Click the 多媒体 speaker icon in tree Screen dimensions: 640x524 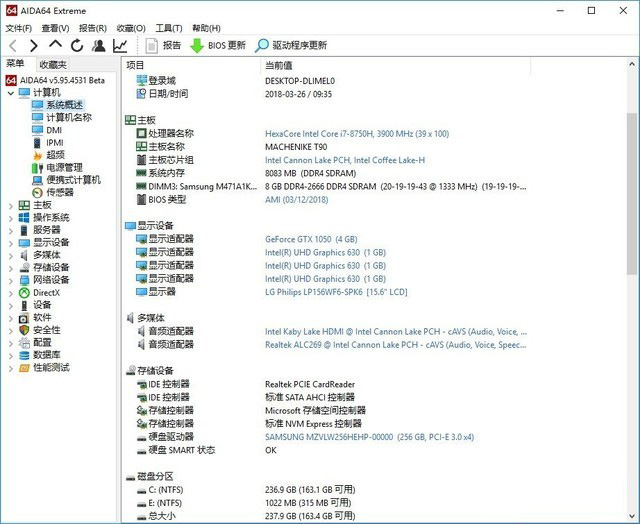click(24, 255)
